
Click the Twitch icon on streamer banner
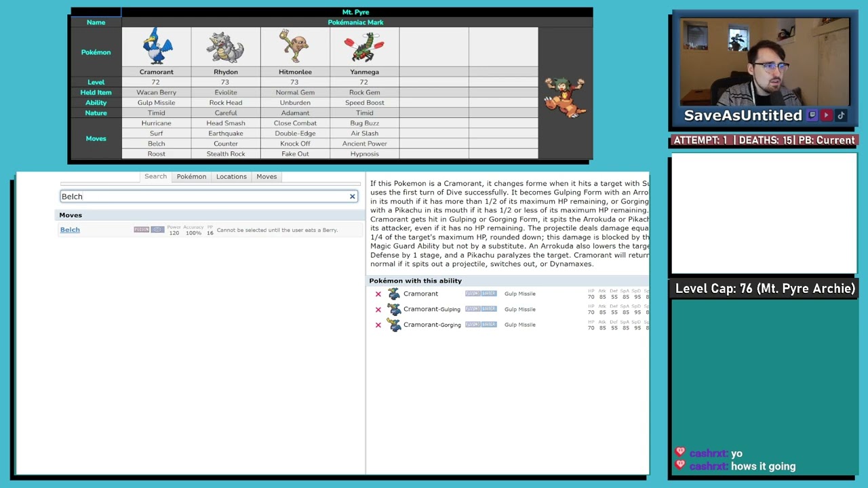[812, 115]
